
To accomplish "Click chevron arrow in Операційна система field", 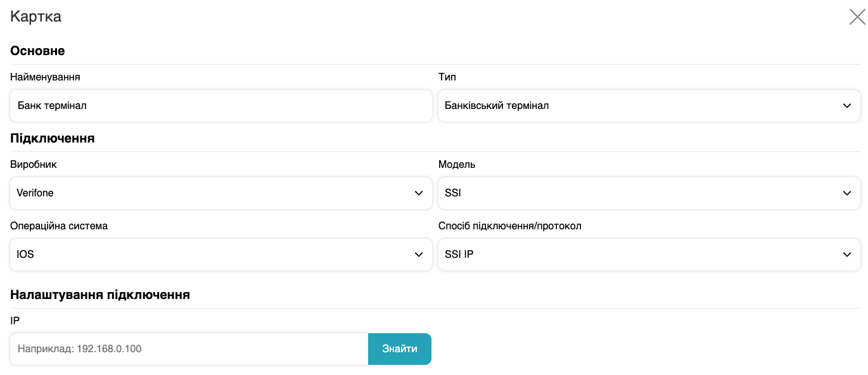I will point(419,255).
